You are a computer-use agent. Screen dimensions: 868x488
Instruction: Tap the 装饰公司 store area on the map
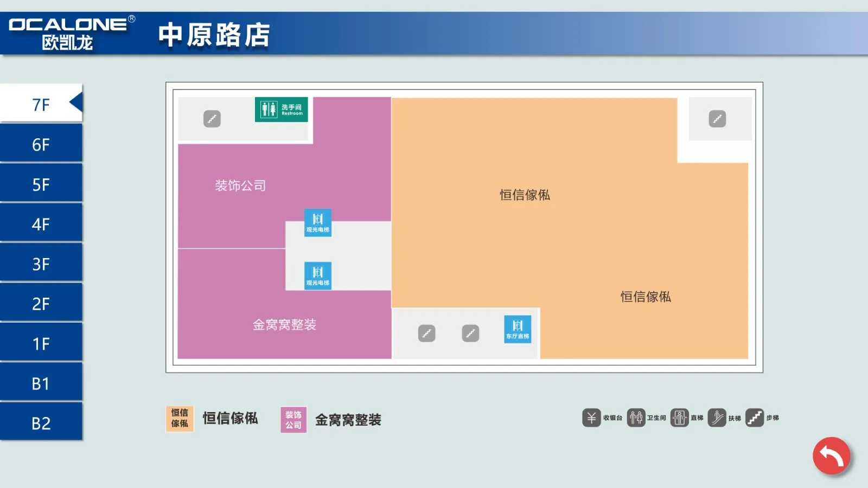240,186
